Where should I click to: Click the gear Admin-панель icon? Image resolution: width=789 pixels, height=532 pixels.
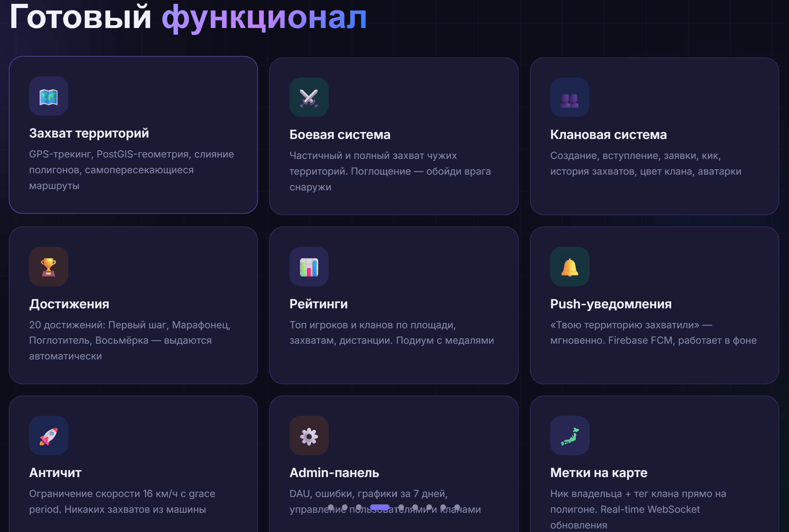click(x=309, y=436)
